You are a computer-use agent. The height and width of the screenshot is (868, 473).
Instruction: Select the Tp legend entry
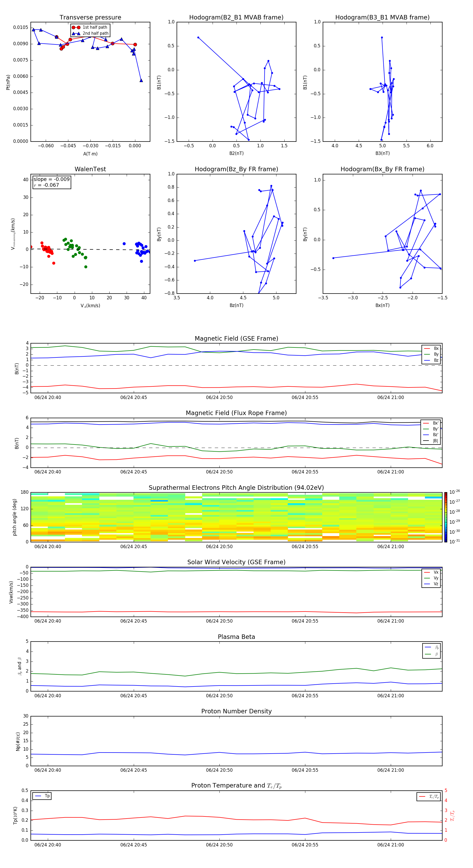(42, 796)
